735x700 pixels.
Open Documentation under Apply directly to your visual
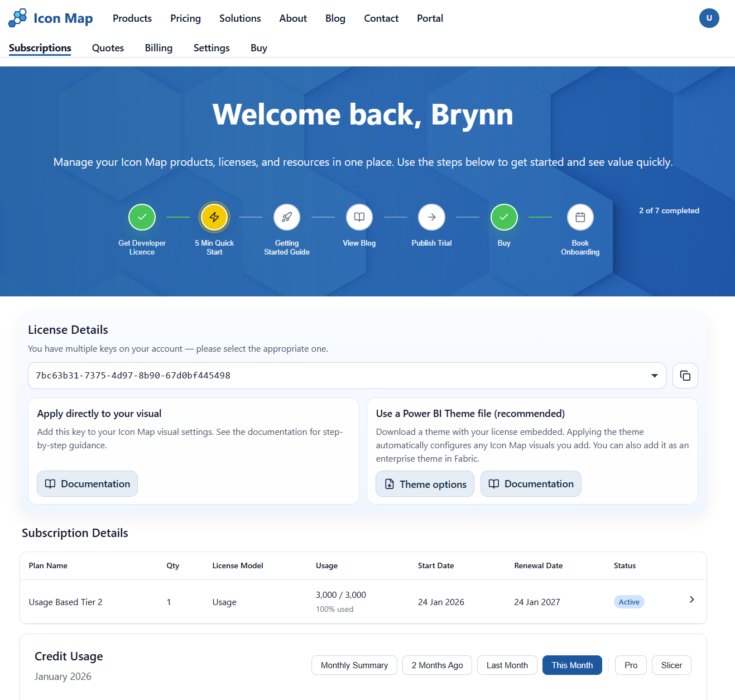[x=87, y=483]
